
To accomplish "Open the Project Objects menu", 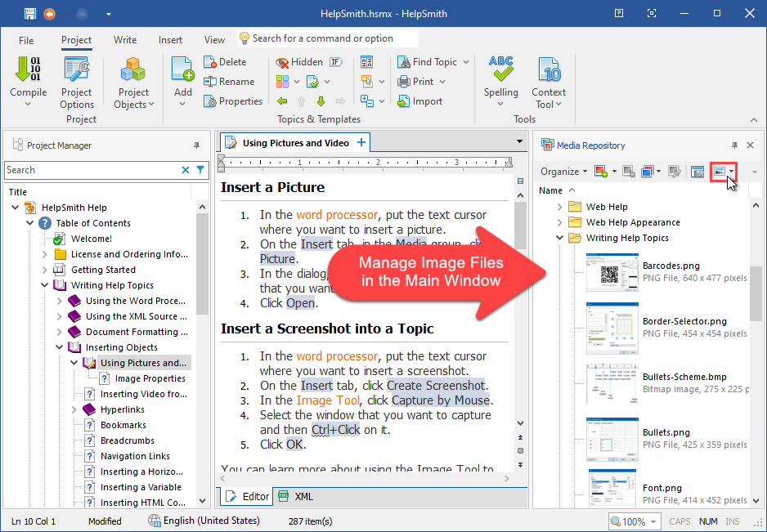I will point(133,83).
